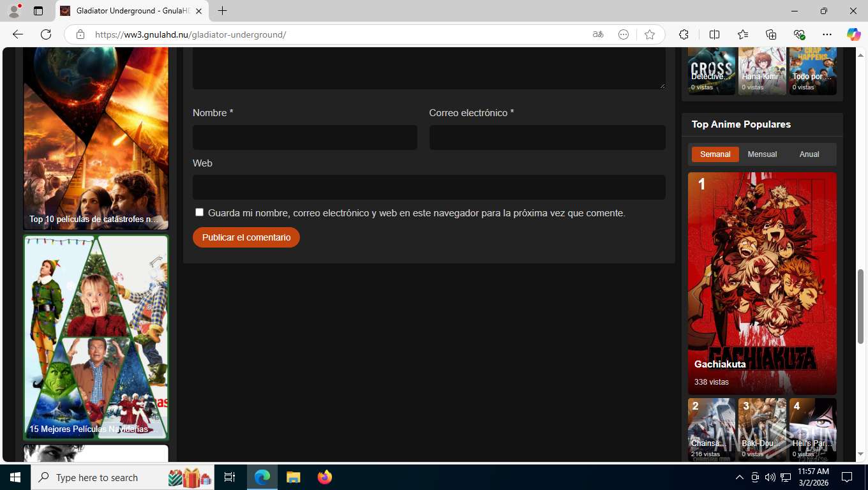The width and height of the screenshot is (868, 490).
Task: Open the notification center icon
Action: pyautogui.click(x=847, y=477)
